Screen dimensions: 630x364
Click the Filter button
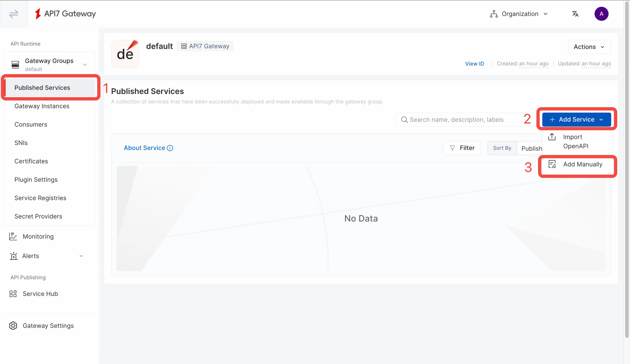pos(461,148)
